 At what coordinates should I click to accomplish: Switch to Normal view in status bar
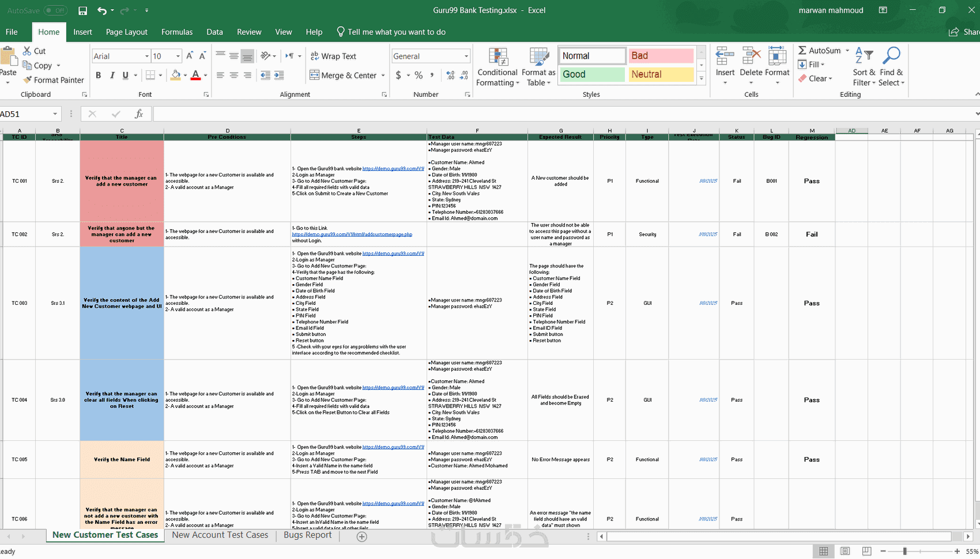(x=824, y=552)
